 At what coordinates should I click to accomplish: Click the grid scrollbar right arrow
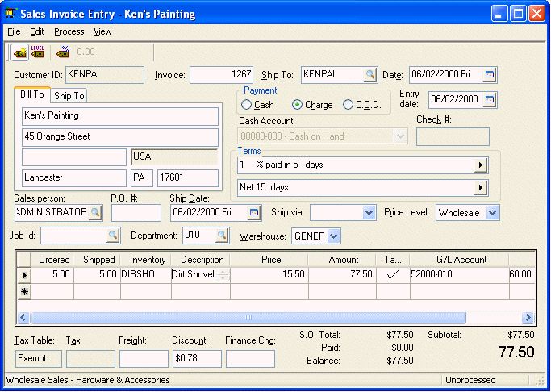point(528,318)
